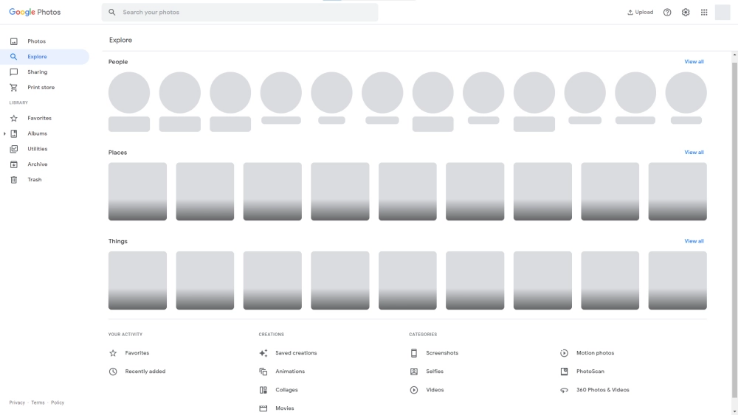Open the Print store cart icon
This screenshot has height=415, width=738.
click(x=14, y=88)
